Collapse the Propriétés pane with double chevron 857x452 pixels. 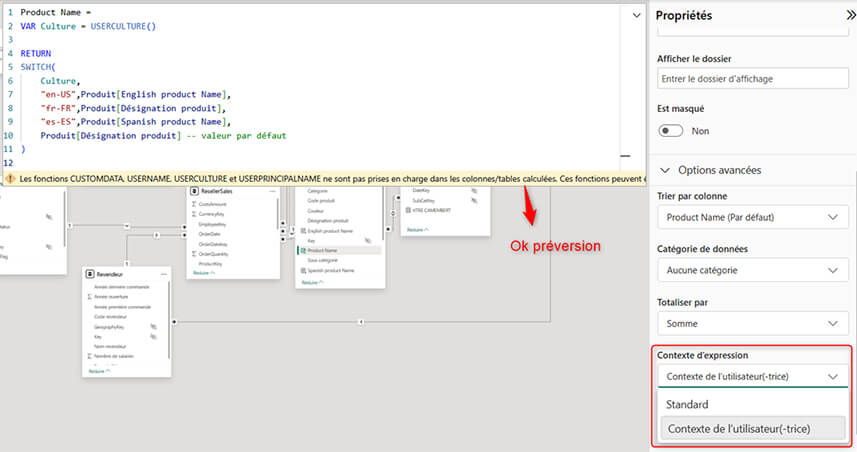(x=850, y=15)
